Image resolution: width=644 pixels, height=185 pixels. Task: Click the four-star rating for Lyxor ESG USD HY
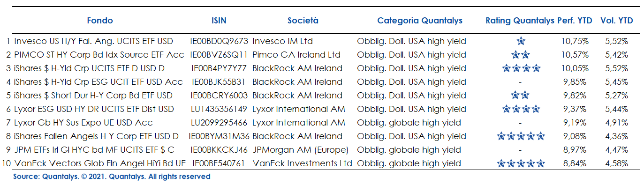click(521, 109)
